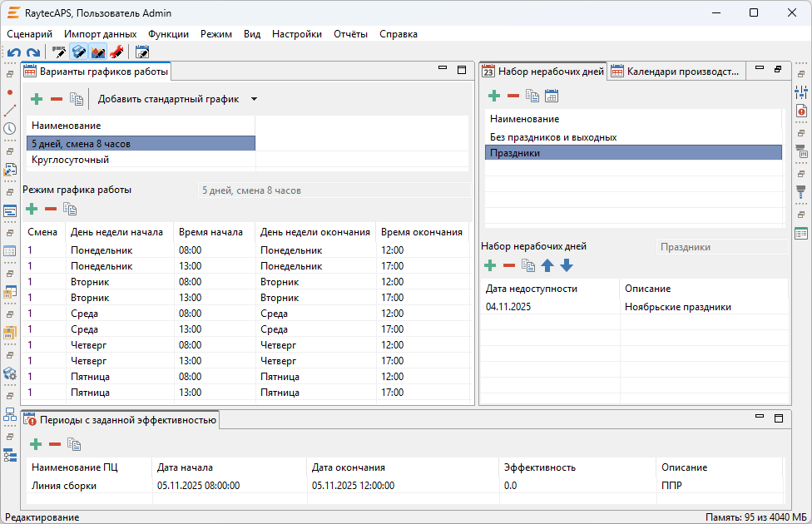Viewport: 812px width, 524px height.
Task: Click the Линия сборки cell
Action: [x=89, y=486]
